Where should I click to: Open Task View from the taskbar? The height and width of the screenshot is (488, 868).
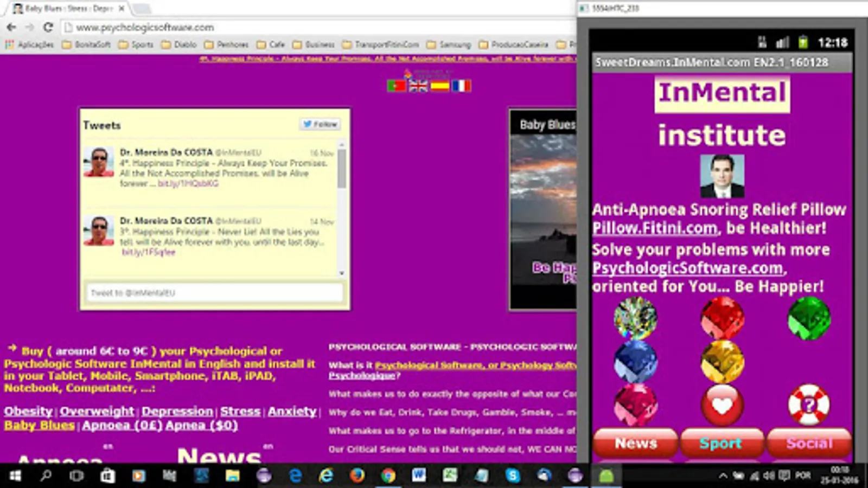pos(76,476)
